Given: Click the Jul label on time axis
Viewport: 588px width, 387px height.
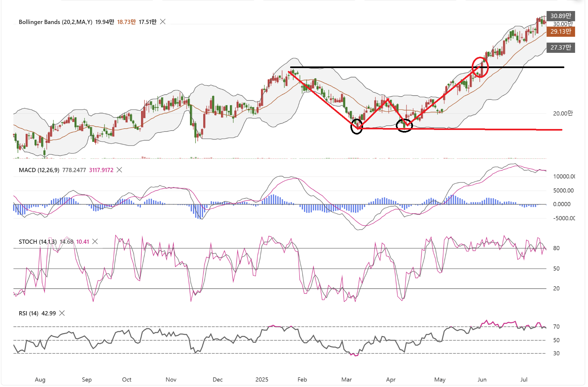Looking at the screenshot, I should click(x=524, y=379).
